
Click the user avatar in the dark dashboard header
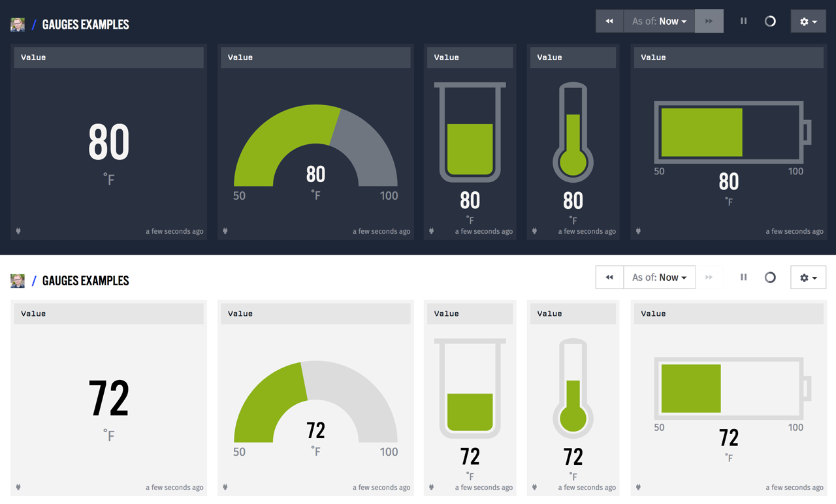[18, 25]
